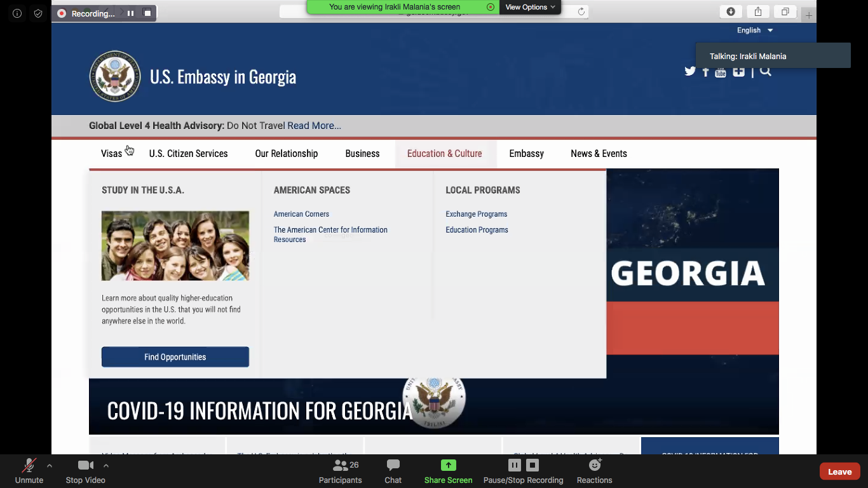Follow the Read More health advisory link
Screen dimensions: 868x488
coord(314,126)
